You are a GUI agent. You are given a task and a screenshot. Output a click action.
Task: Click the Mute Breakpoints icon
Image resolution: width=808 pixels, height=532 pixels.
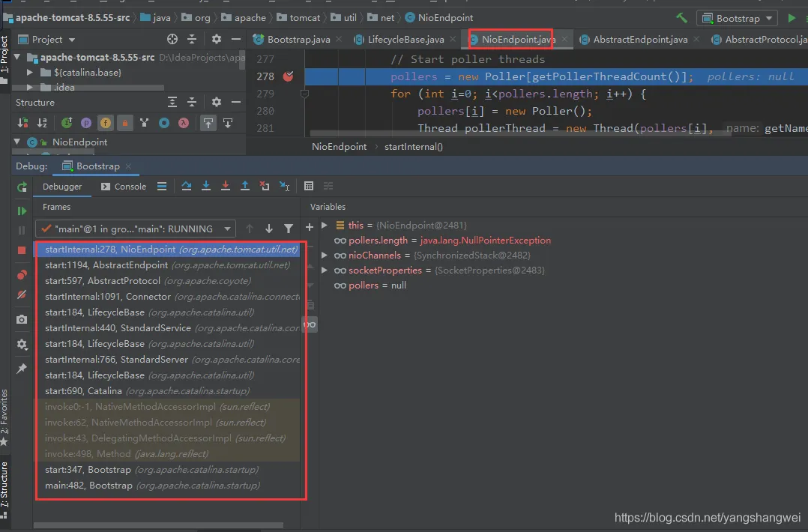coord(22,294)
